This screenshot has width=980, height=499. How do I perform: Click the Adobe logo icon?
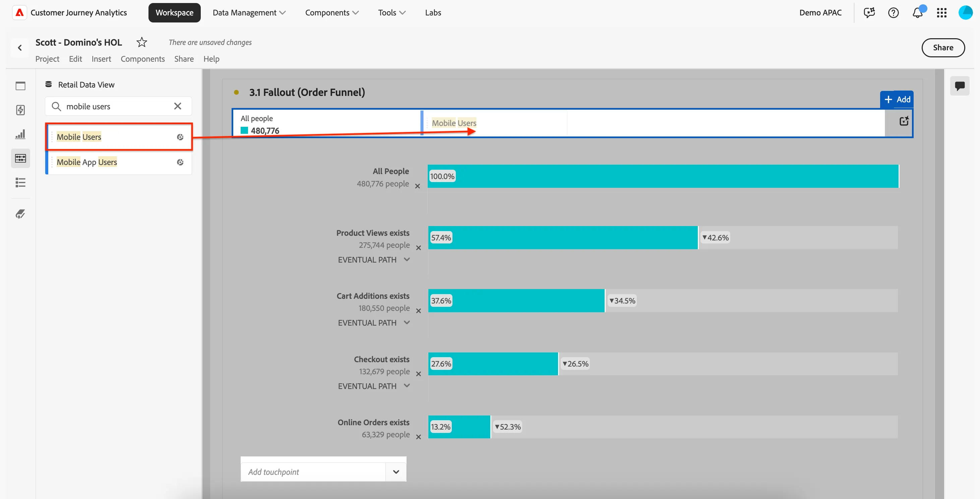(19, 12)
